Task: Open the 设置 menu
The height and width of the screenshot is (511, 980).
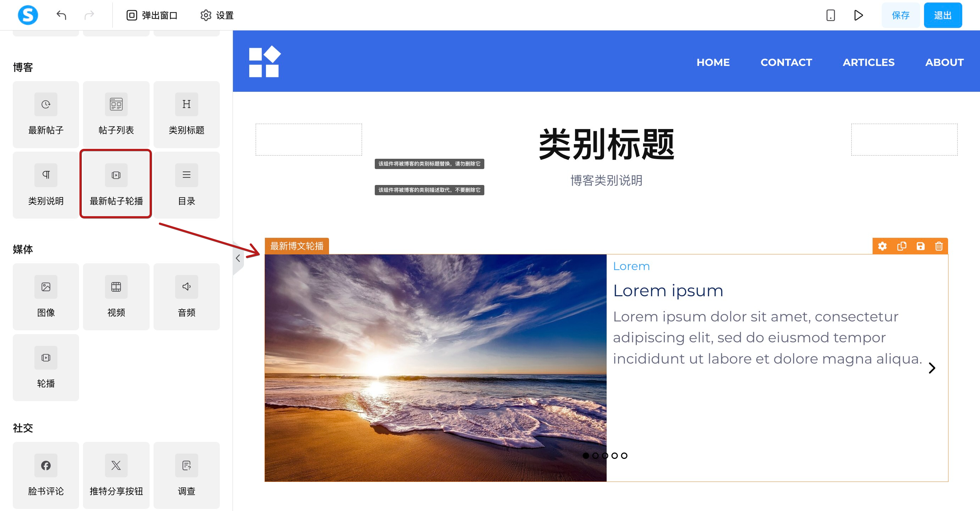Action: click(217, 15)
